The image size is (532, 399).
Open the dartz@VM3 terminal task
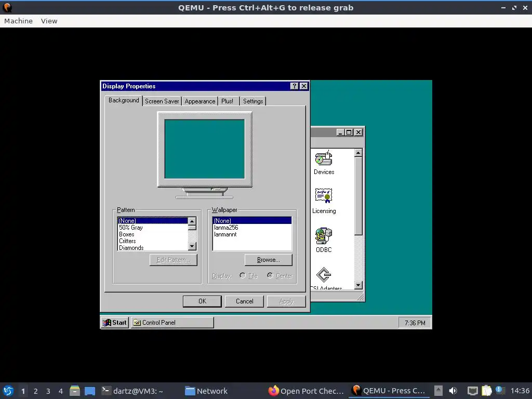[132, 391]
